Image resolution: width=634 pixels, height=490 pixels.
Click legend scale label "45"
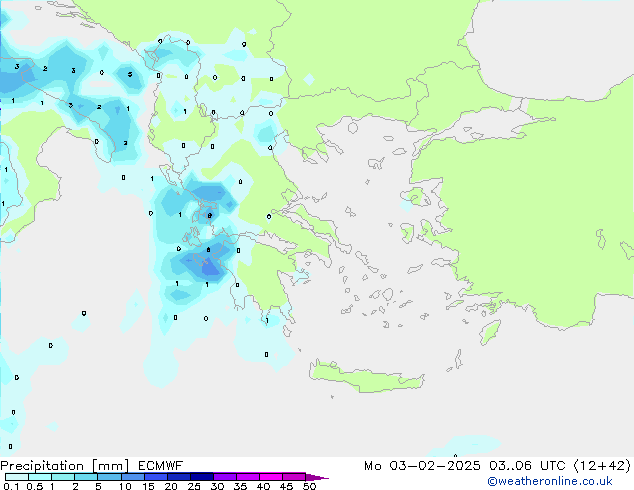click(x=286, y=486)
